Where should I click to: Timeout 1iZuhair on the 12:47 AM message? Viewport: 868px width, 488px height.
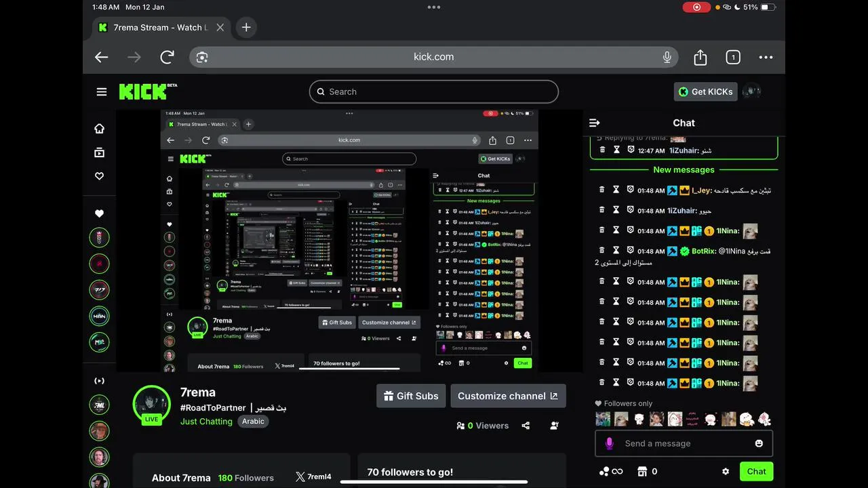[x=616, y=150]
